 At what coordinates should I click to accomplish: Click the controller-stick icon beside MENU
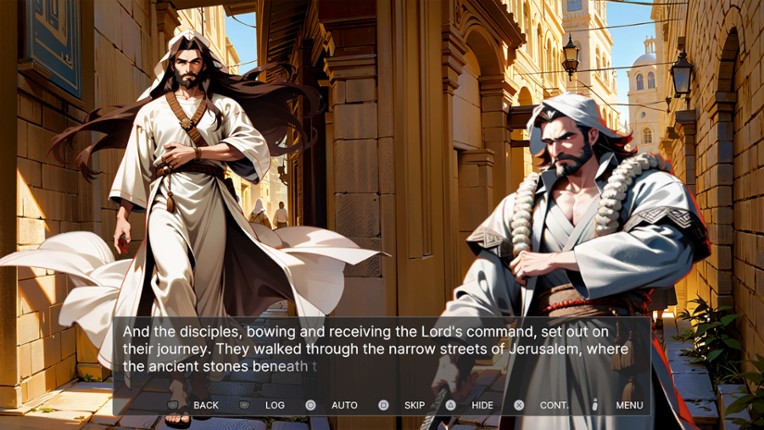(595, 405)
